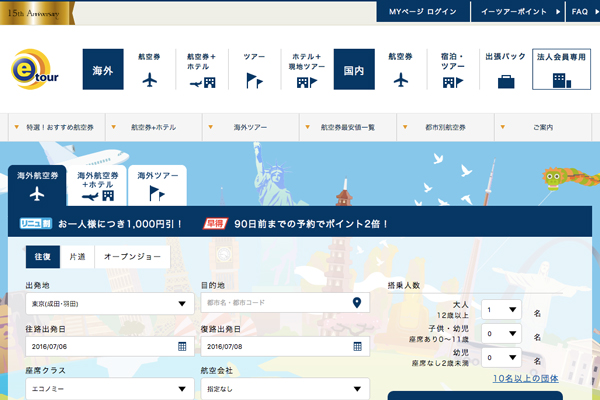
Task: Expand 航空券+ホテル submenu
Action: tap(154, 127)
